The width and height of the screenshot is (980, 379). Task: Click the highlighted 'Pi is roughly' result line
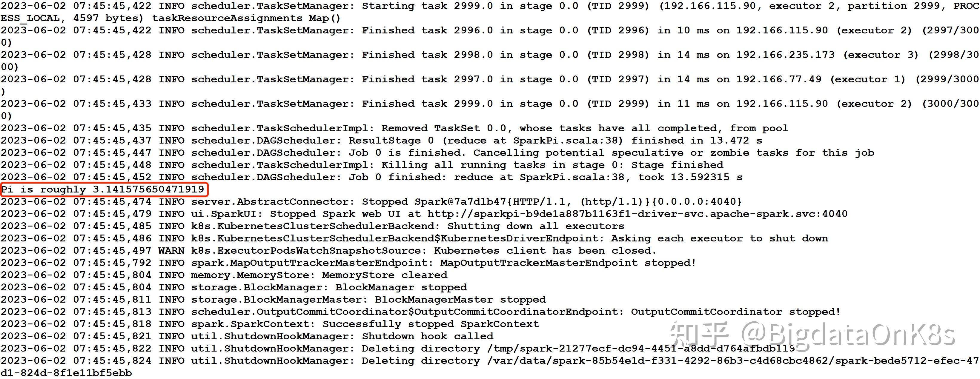click(103, 189)
